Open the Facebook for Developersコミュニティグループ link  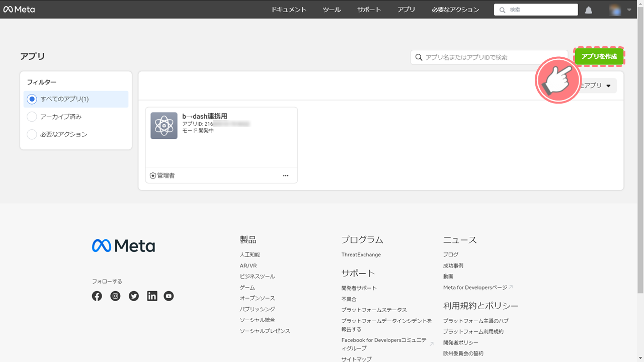[384, 344]
